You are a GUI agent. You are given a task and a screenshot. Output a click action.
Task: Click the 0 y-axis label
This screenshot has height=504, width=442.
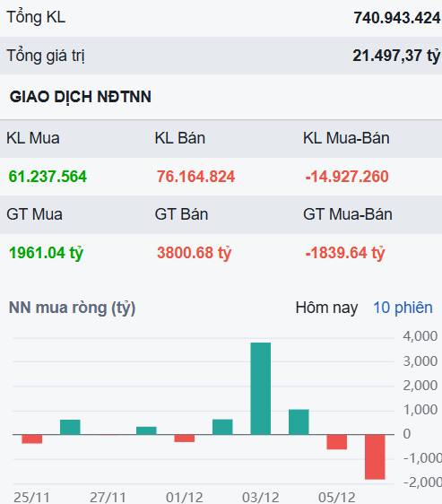coord(407,434)
